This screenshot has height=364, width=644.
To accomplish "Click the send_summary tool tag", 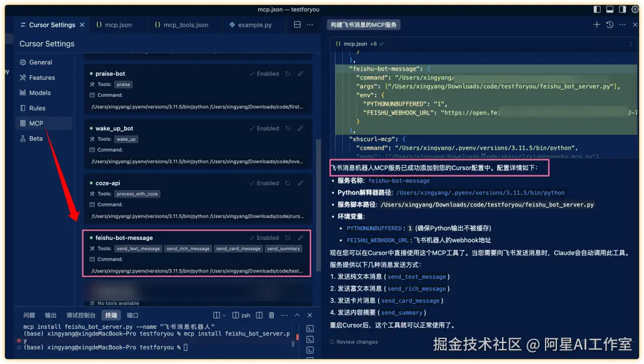I will click(283, 248).
